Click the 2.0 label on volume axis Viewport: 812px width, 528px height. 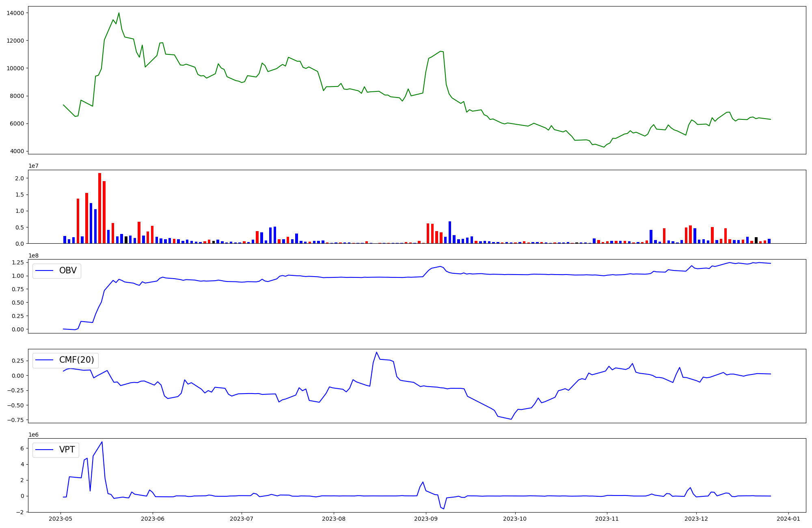pos(20,178)
